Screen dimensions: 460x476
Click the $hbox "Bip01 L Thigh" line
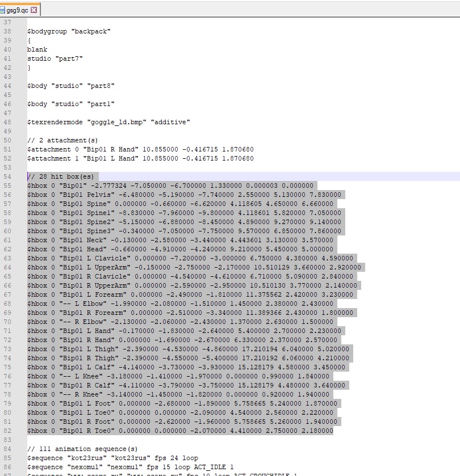189,349
